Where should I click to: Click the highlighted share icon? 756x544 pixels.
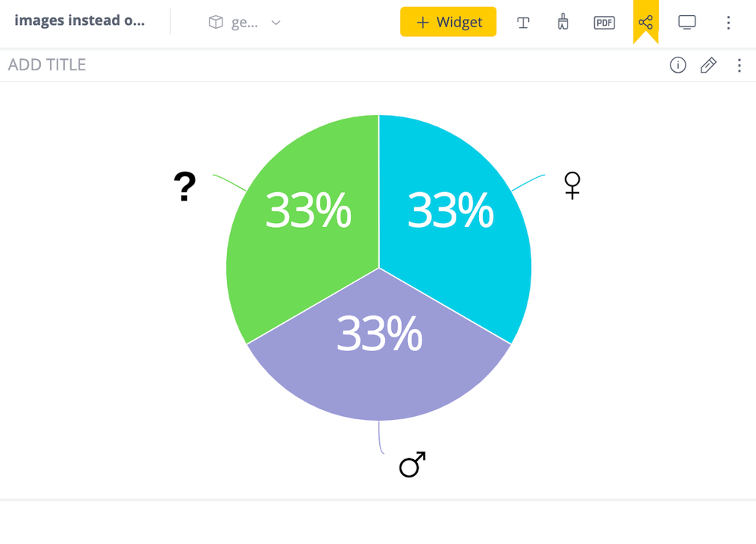coord(646,22)
